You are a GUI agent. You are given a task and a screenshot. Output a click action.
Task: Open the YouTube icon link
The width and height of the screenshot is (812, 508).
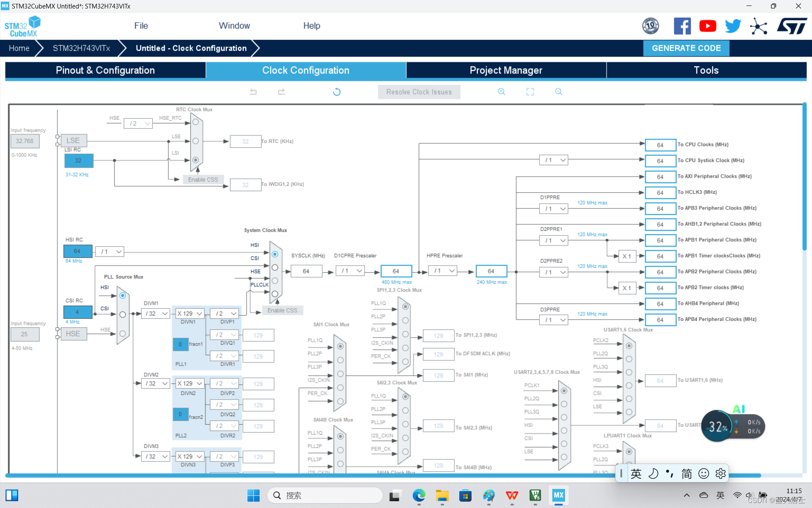pyautogui.click(x=708, y=26)
